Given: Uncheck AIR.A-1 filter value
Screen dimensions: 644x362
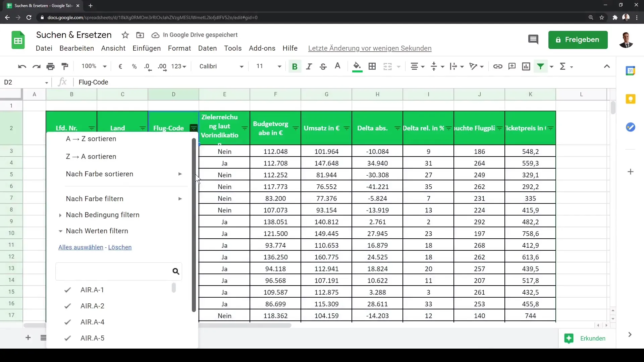Looking at the screenshot, I should tap(67, 290).
